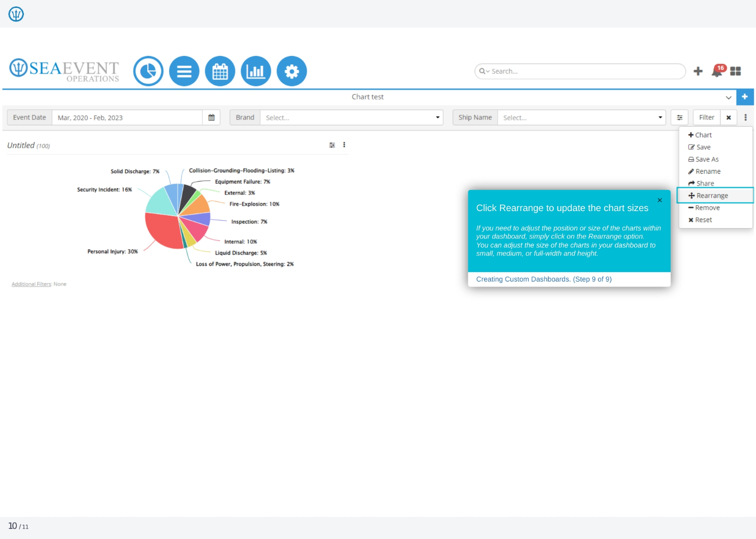Open the list view hamburger icon
Image resolution: width=756 pixels, height=539 pixels.
pos(184,71)
